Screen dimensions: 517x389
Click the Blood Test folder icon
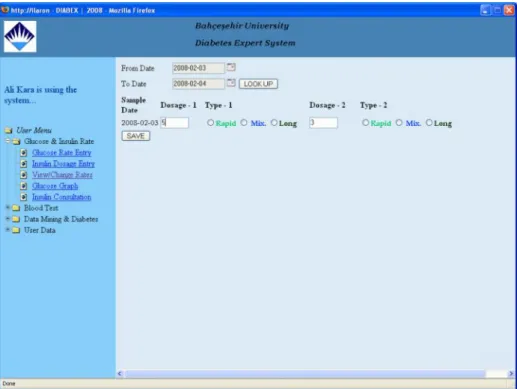(16, 208)
